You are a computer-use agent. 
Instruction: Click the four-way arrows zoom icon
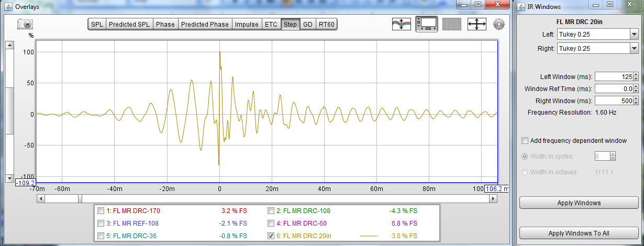tap(477, 24)
